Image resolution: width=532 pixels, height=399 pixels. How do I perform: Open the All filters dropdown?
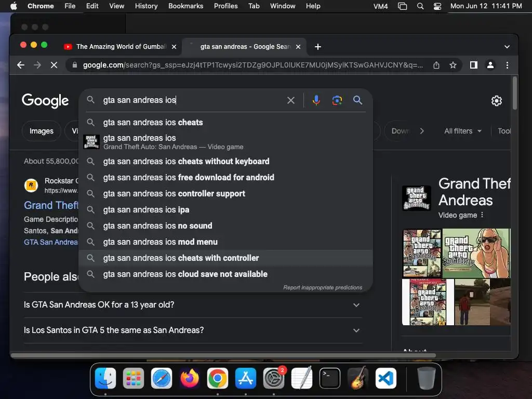(x=463, y=131)
